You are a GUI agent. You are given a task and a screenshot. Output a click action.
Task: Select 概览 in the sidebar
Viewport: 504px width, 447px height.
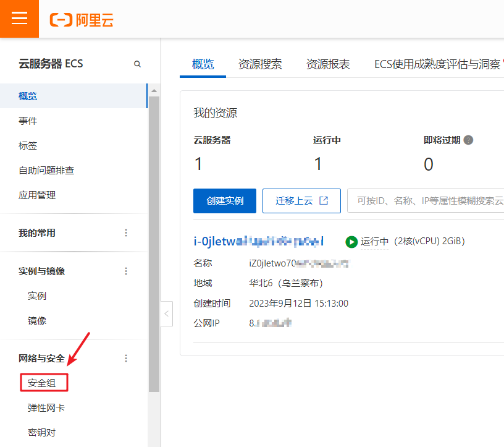pos(73,96)
